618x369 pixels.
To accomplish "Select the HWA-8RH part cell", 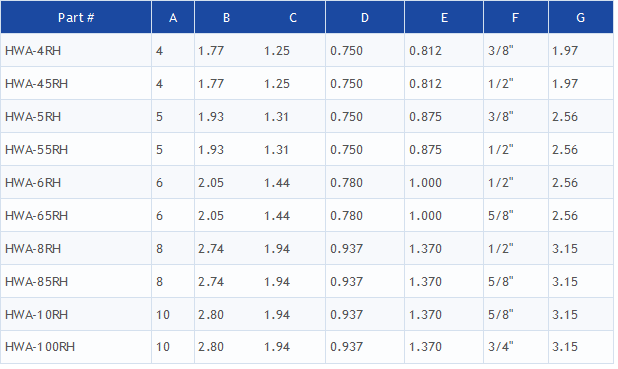I will pos(33,249).
